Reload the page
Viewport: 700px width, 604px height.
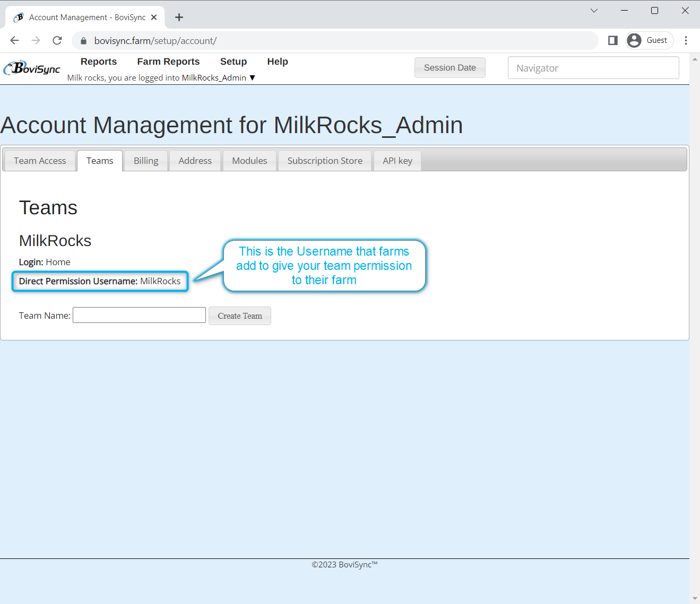pos(57,40)
